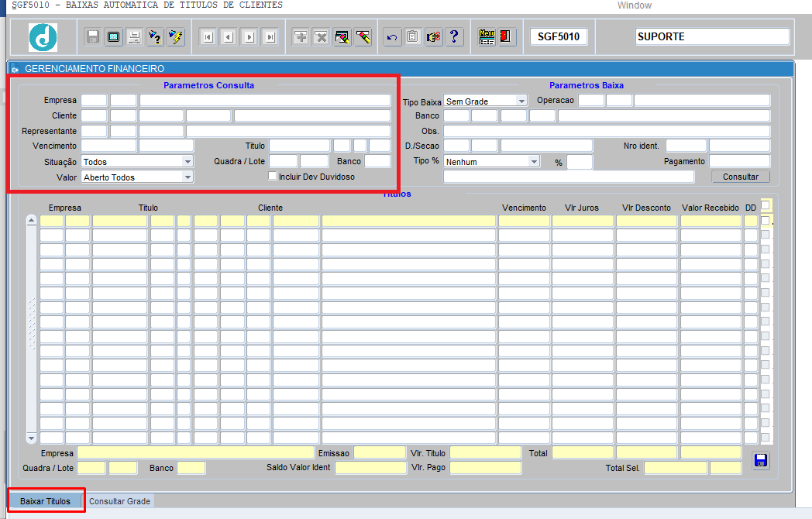Open the Window menu
Viewport: 812px width, 519px height.
click(634, 5)
